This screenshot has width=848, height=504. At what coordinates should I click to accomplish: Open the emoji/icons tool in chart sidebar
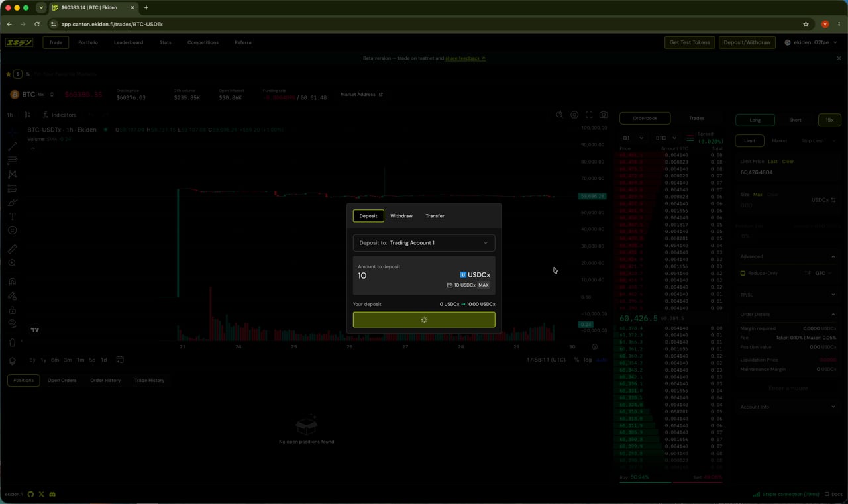click(x=12, y=230)
